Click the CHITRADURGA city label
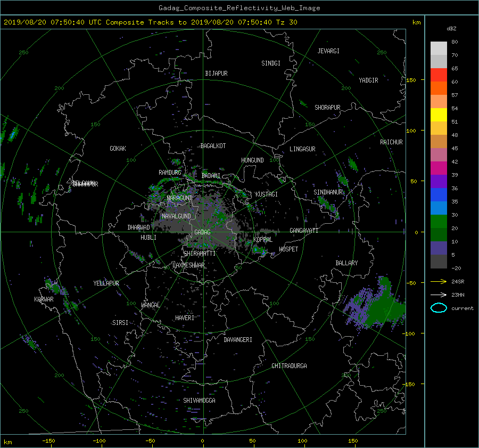479x448 pixels. [289, 366]
